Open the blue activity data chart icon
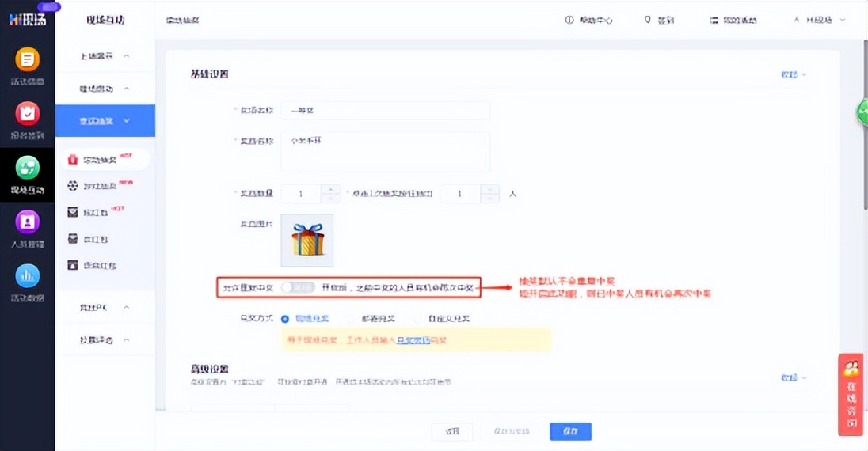Image resolution: width=868 pixels, height=451 pixels. tap(27, 275)
